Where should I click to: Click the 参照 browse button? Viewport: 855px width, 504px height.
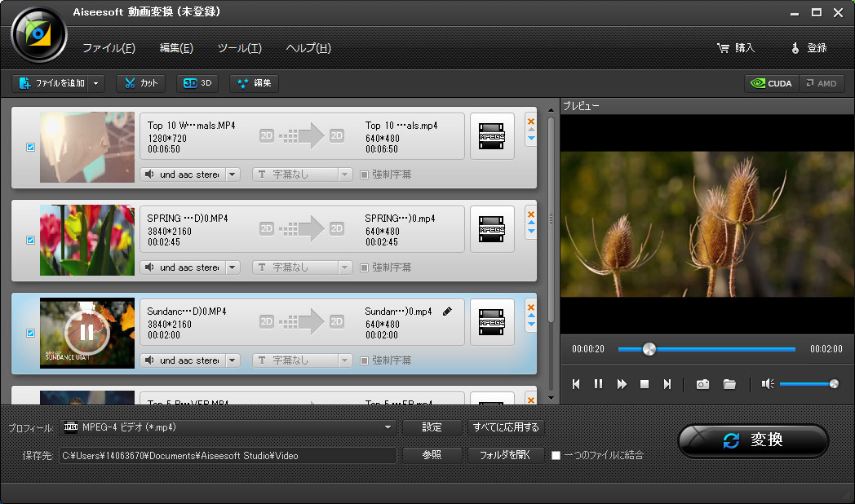coord(432,455)
